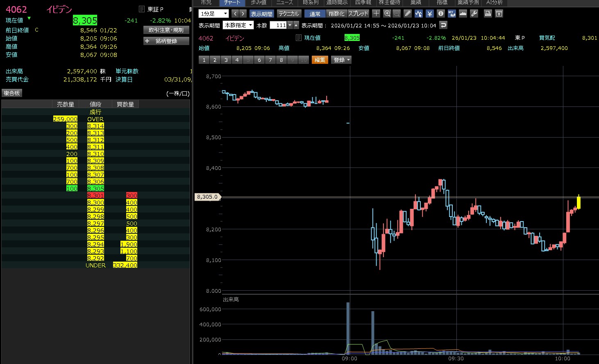Click the 8,305 current price cell in order book
The width and height of the screenshot is (599, 364).
(x=95, y=189)
